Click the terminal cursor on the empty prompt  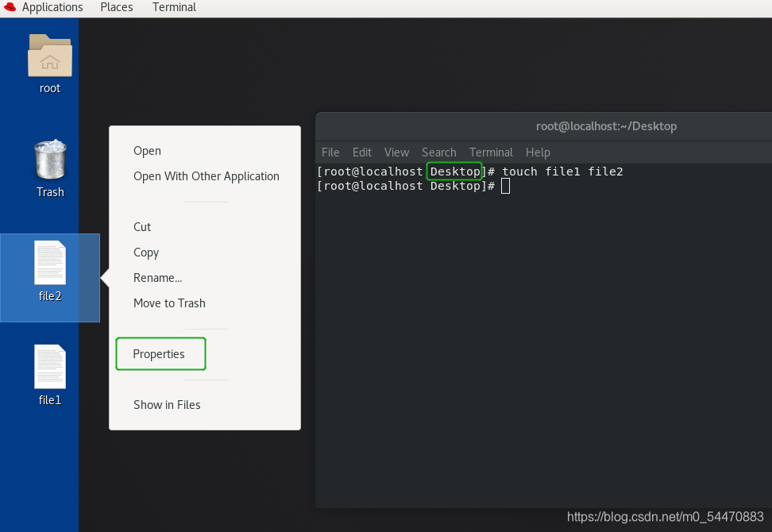tap(505, 186)
